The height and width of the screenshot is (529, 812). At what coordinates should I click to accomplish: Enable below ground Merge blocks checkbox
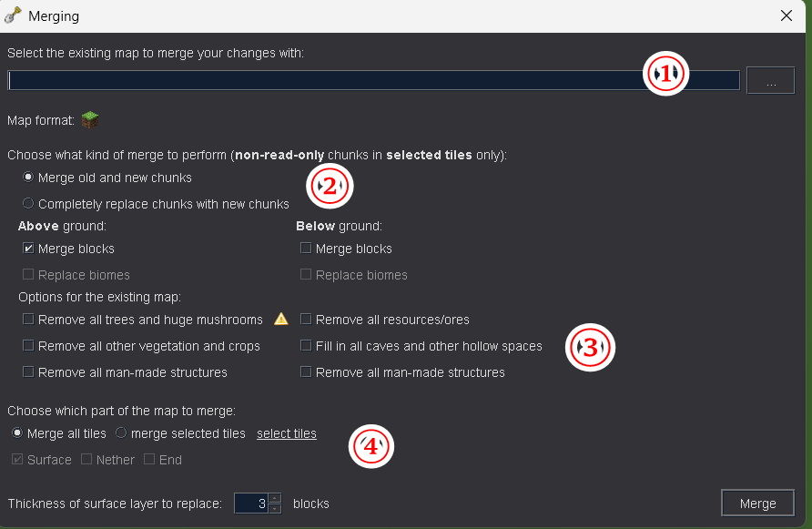[x=306, y=249]
